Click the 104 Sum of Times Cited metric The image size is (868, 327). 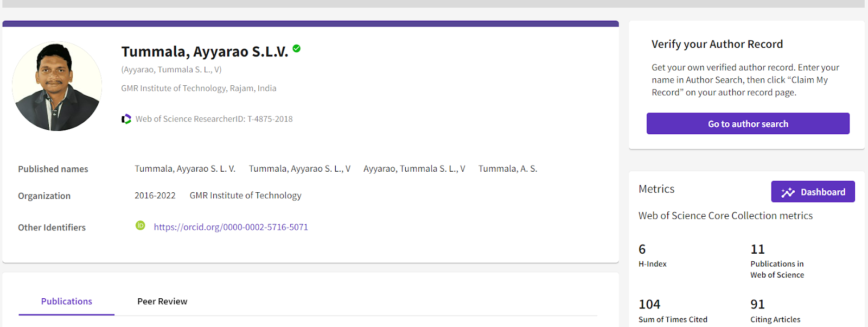coord(673,311)
